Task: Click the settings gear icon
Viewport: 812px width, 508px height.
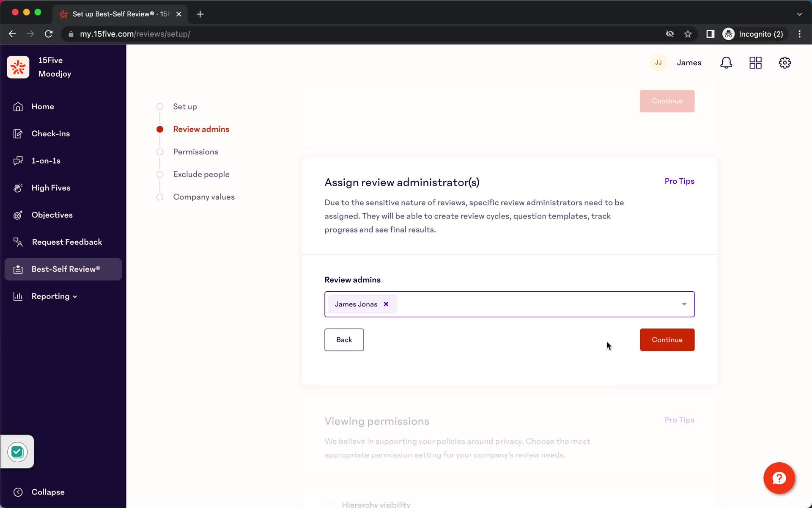Action: click(x=785, y=62)
